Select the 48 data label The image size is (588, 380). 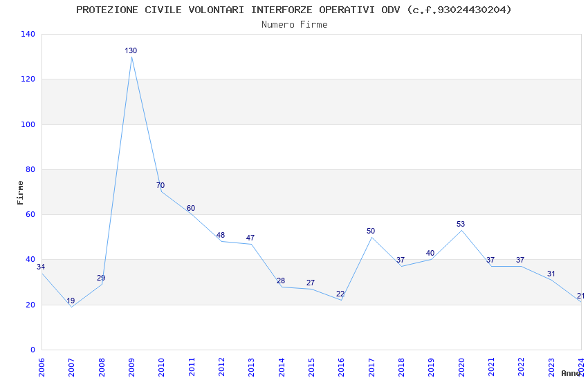(221, 235)
